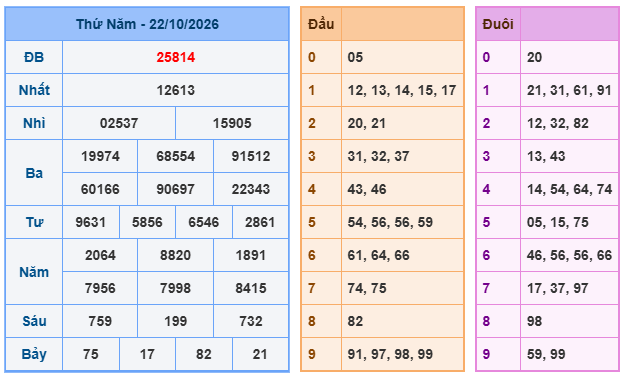The height and width of the screenshot is (375, 623).
Task: Select the Bảy prize number 21
Action: [260, 354]
